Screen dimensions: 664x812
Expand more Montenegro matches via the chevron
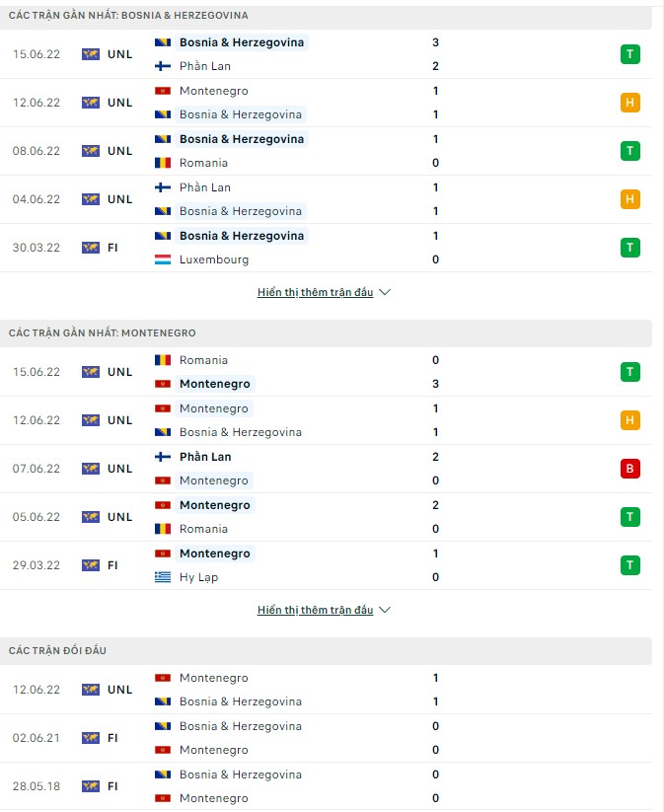coord(385,610)
